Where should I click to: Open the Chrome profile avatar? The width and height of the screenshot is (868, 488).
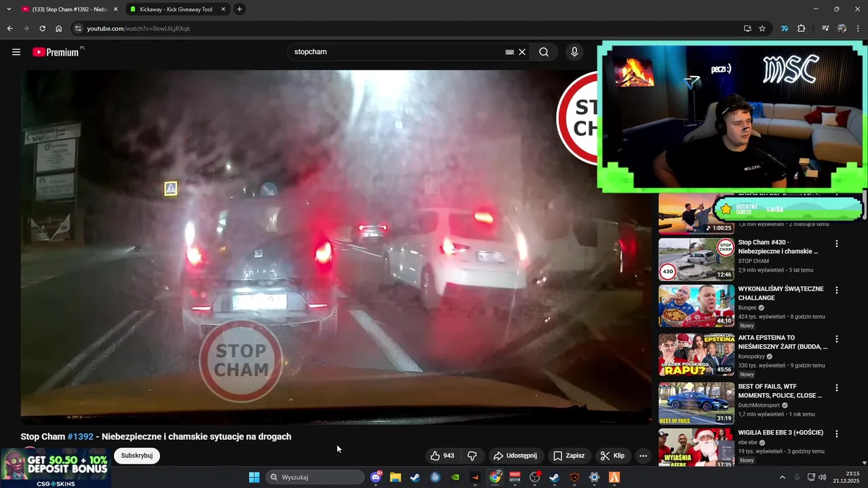click(x=842, y=28)
